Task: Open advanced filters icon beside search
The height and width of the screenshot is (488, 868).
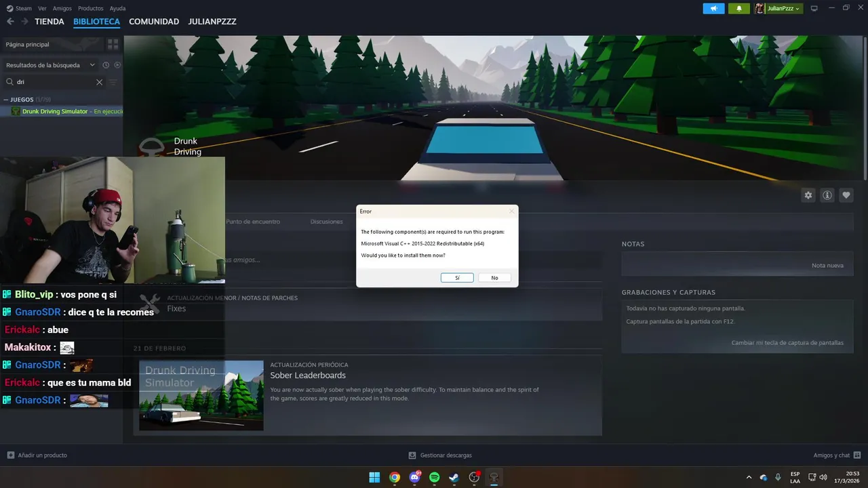Action: [x=113, y=82]
